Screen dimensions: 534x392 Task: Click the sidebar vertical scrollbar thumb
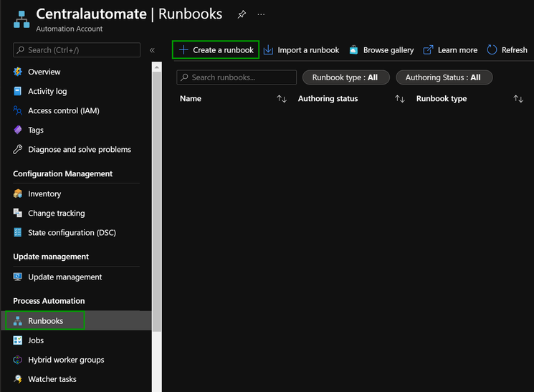pyautogui.click(x=157, y=201)
